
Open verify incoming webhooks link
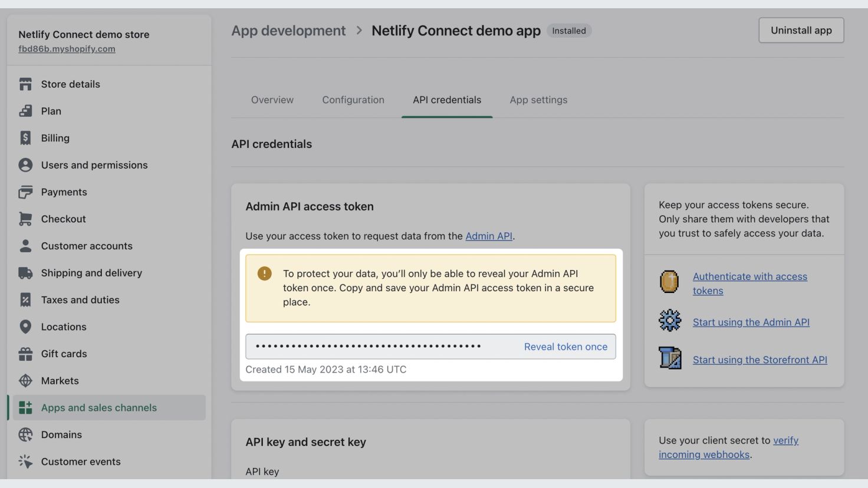(x=729, y=447)
